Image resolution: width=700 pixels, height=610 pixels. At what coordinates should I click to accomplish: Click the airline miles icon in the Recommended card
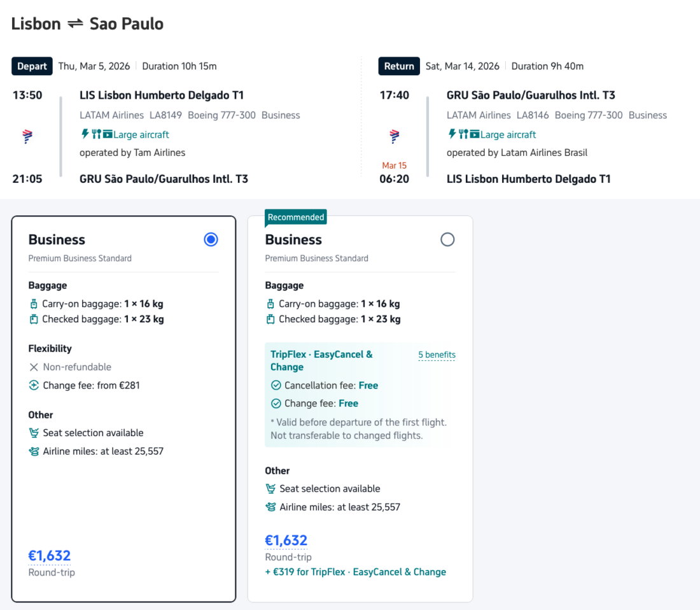click(x=271, y=507)
